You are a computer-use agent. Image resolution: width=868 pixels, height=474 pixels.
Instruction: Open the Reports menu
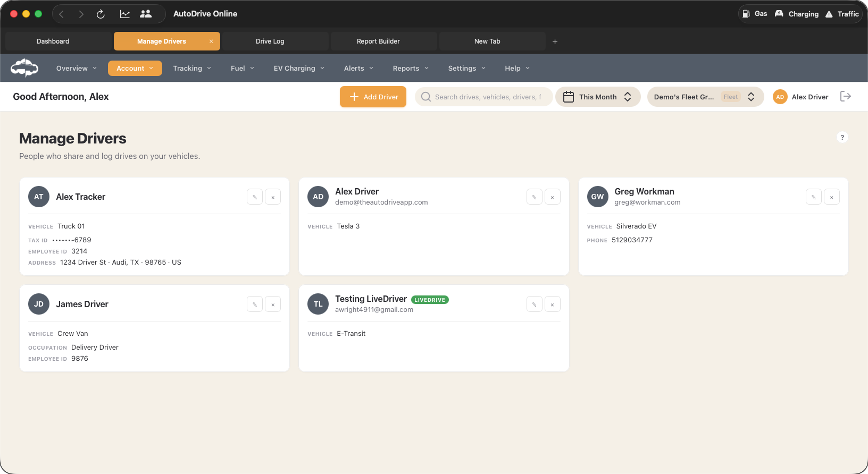[x=411, y=69]
